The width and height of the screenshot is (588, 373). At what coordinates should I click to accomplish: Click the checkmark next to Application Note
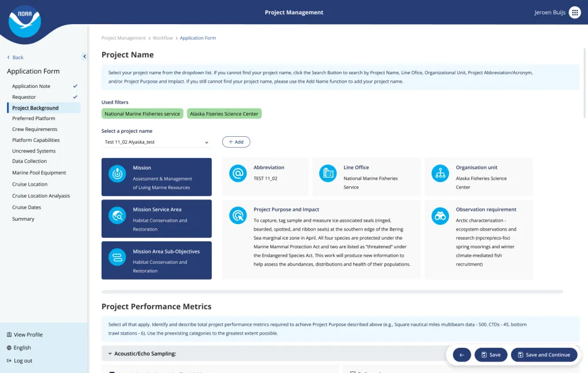click(x=74, y=86)
